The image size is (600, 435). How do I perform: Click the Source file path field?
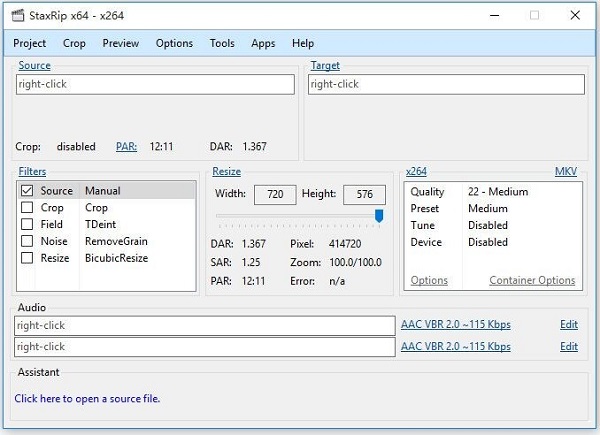pyautogui.click(x=155, y=84)
